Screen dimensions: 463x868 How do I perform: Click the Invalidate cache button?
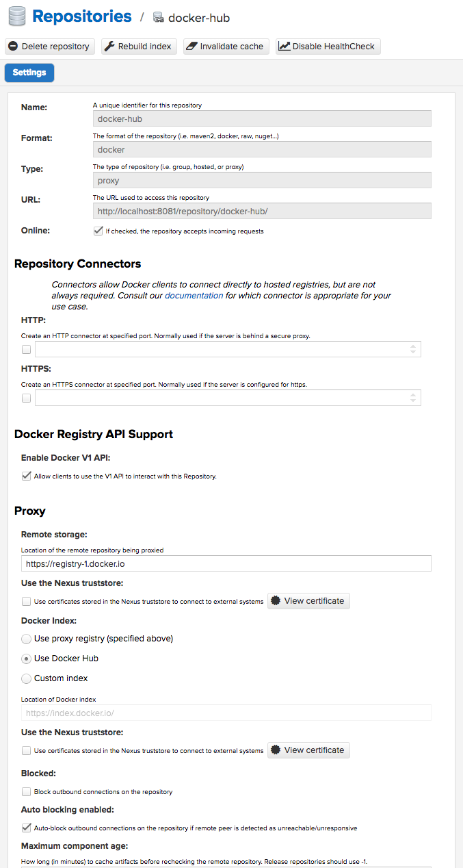coord(226,47)
